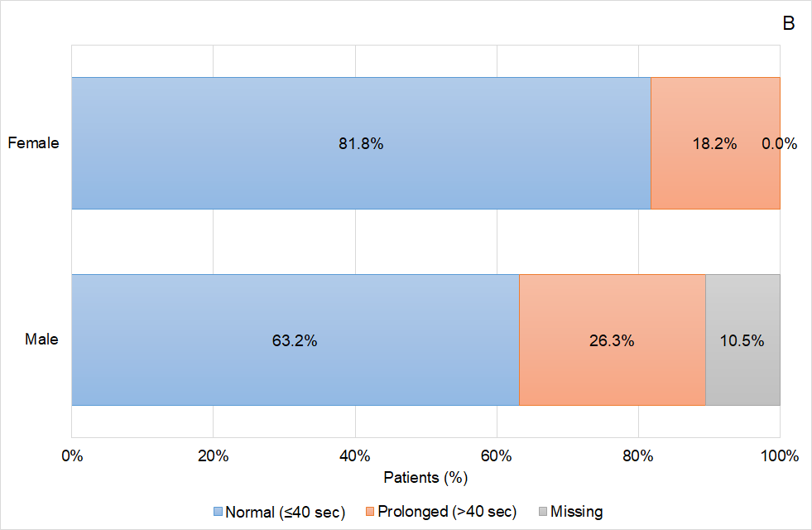The width and height of the screenshot is (812, 530).
Task: Select the Male 26.3% Prolonged bar segment
Action: click(612, 340)
